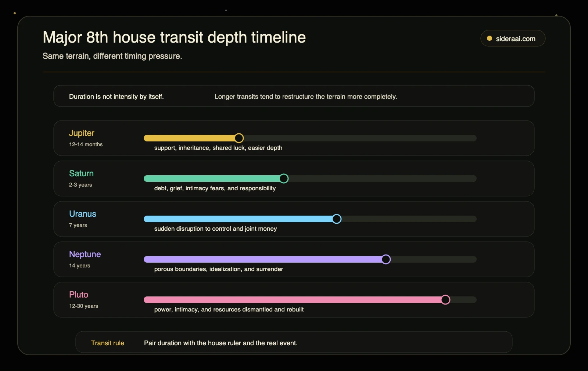Click the '12-30 years' duration text
The width and height of the screenshot is (588, 371).
(83, 306)
